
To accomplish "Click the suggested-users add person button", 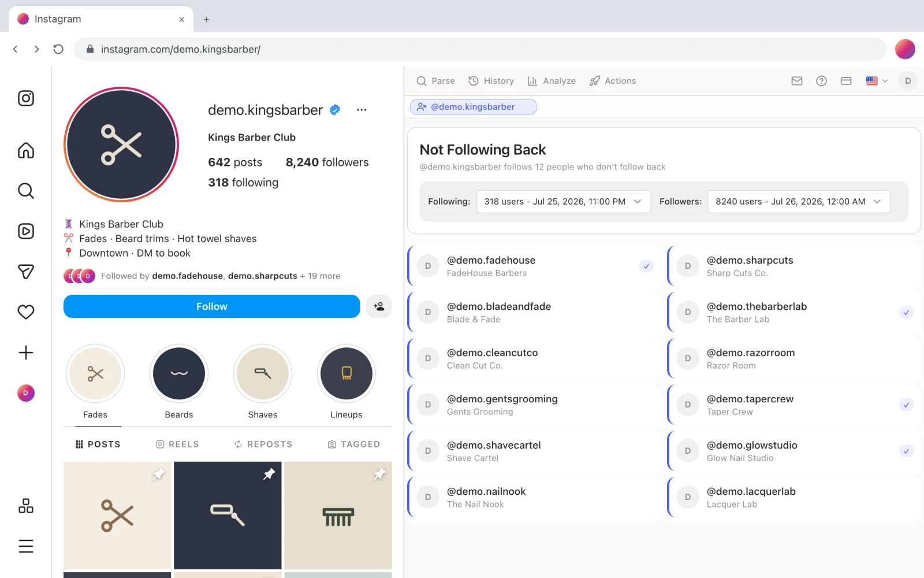I will click(379, 306).
